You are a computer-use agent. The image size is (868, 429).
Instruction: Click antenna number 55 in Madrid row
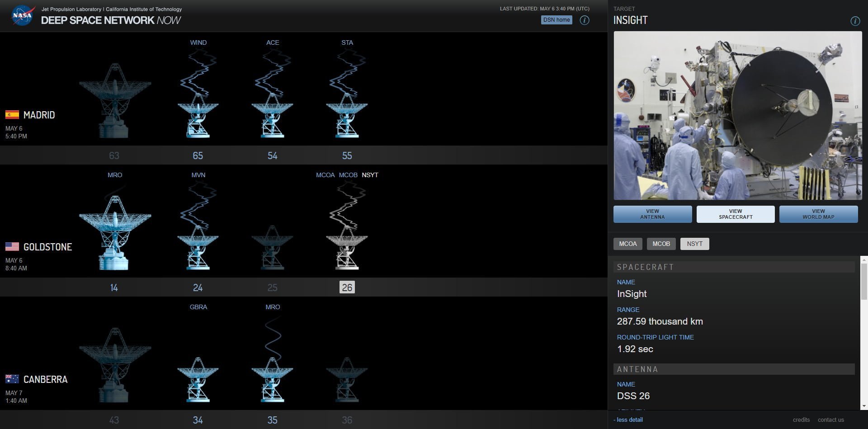pos(347,156)
